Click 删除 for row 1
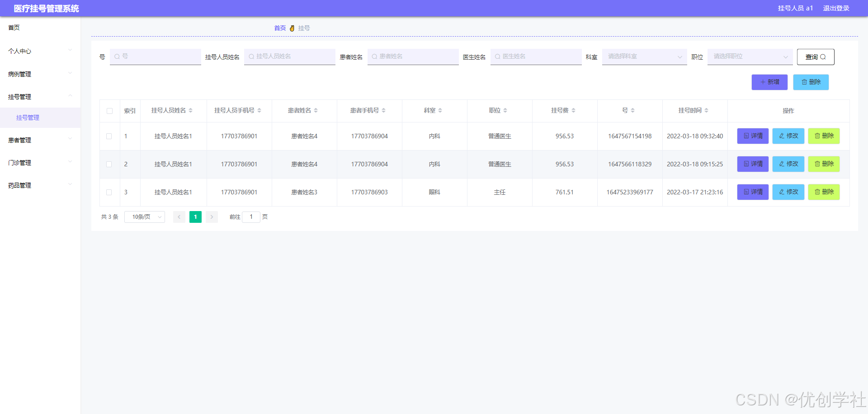868x414 pixels. [x=824, y=136]
